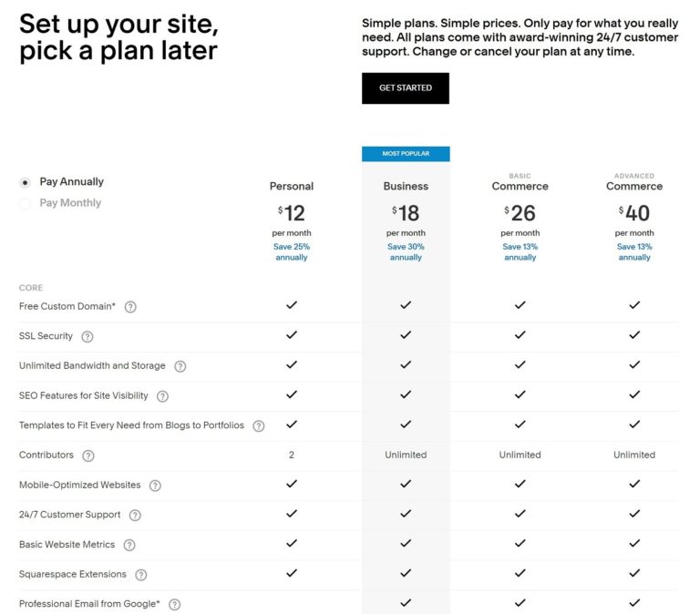Click help icon beside Templates to Fit Every Need
The width and height of the screenshot is (700, 614).
click(259, 425)
